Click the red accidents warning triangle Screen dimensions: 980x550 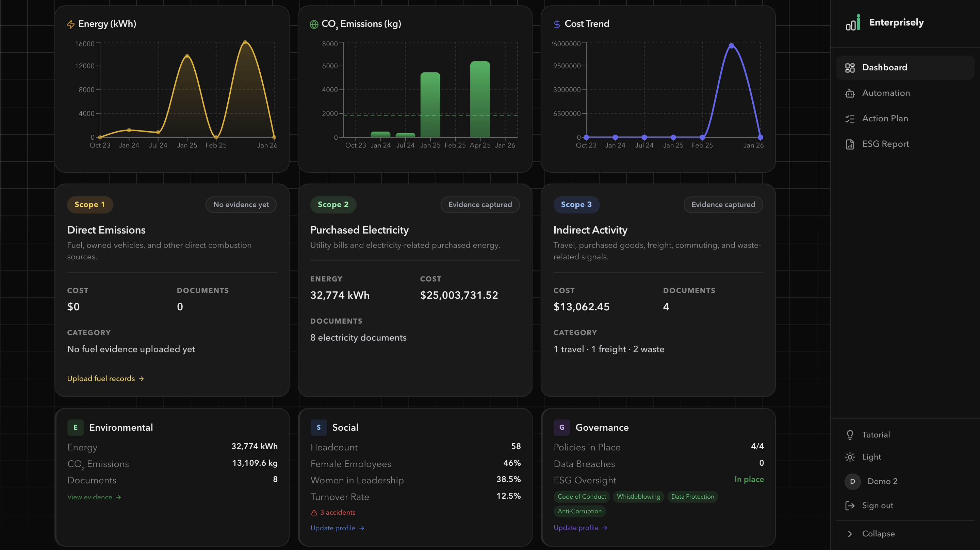click(x=314, y=512)
